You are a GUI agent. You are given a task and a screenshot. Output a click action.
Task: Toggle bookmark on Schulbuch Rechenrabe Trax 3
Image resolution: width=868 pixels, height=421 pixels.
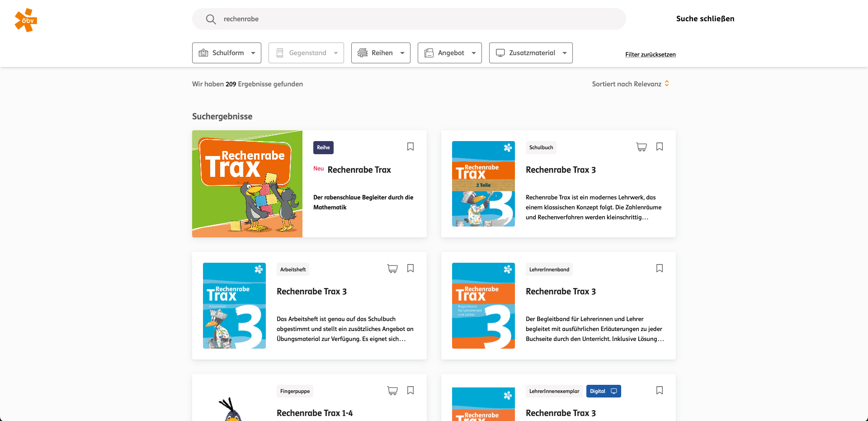[x=660, y=147]
